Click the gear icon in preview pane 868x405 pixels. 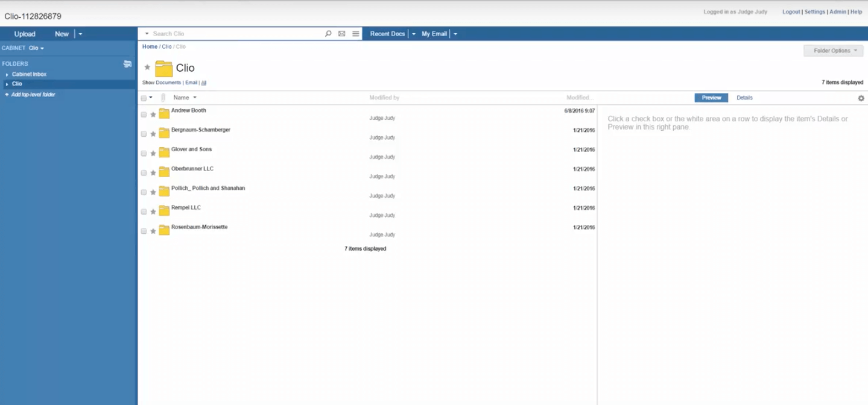(x=861, y=98)
